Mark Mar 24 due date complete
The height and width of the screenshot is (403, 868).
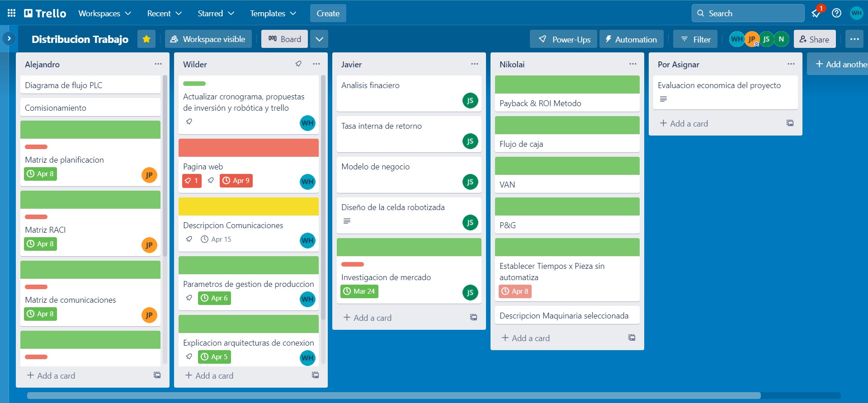359,291
